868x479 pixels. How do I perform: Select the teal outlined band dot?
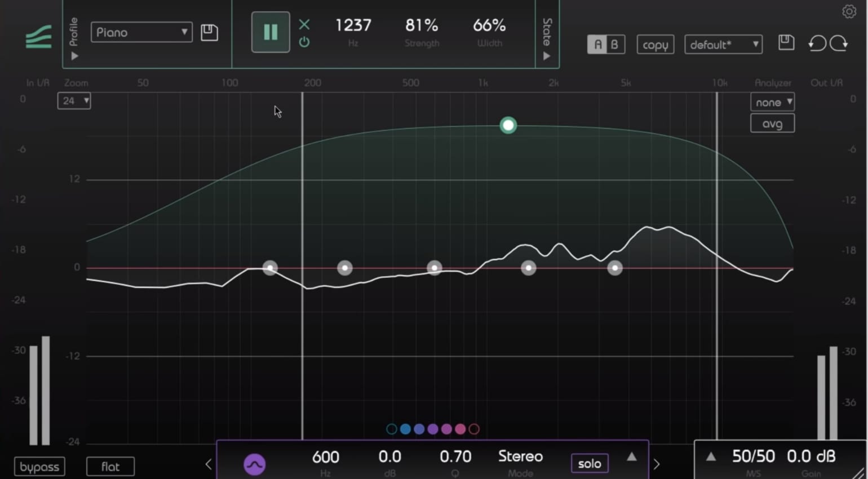391,429
